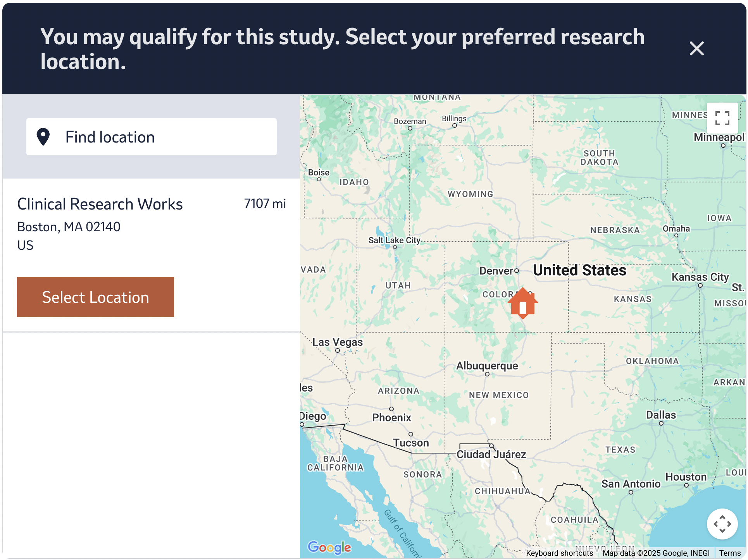This screenshot has height=560, width=748.
Task: Open Google logo link on map
Action: 329,547
